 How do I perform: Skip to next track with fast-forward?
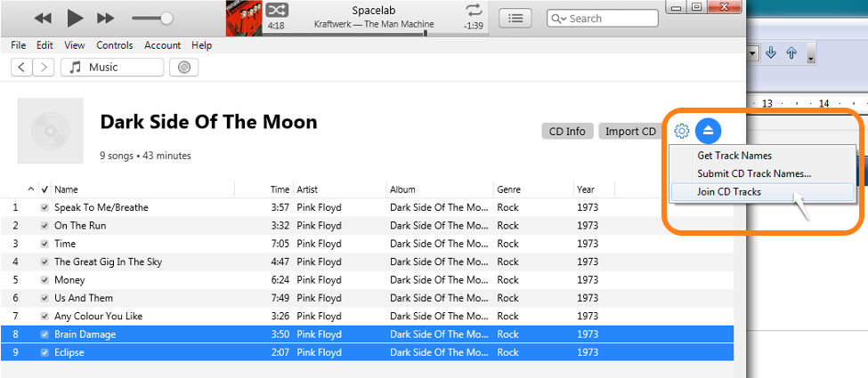105,18
